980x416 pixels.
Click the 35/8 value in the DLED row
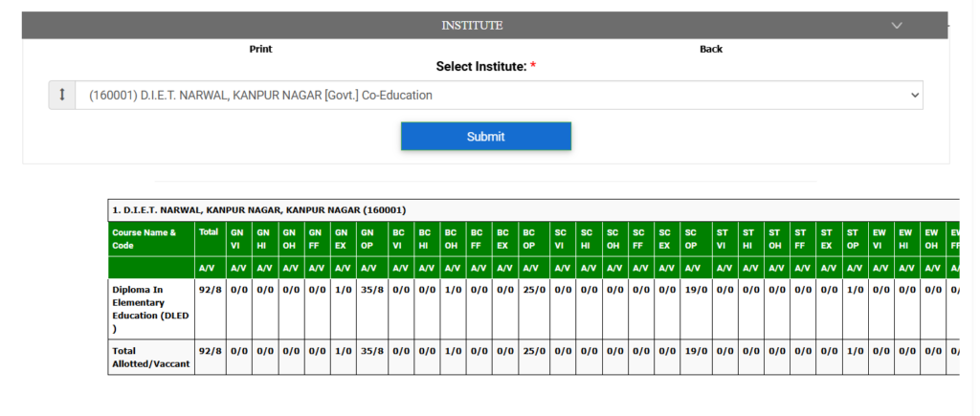(369, 288)
